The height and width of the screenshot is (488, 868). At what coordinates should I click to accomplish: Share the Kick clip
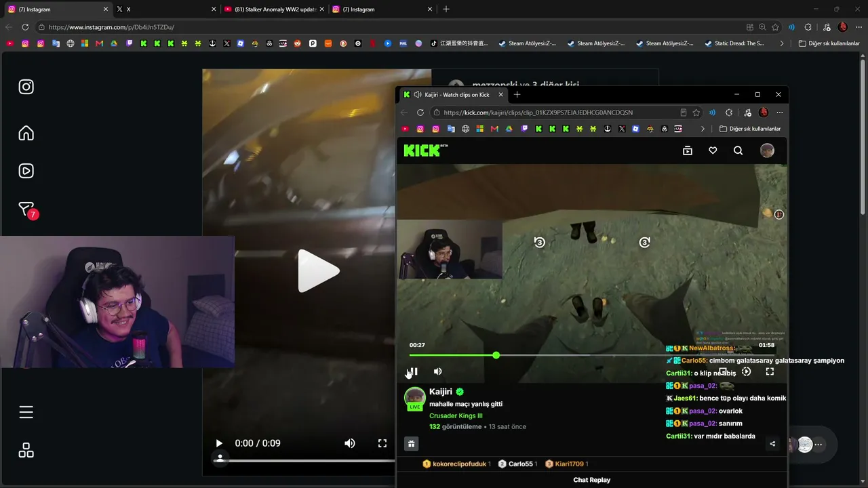pyautogui.click(x=772, y=444)
